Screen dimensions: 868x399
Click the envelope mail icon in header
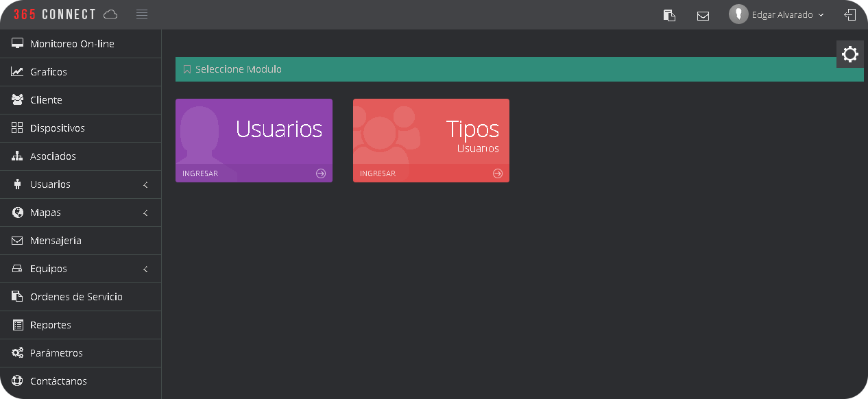[x=703, y=15]
